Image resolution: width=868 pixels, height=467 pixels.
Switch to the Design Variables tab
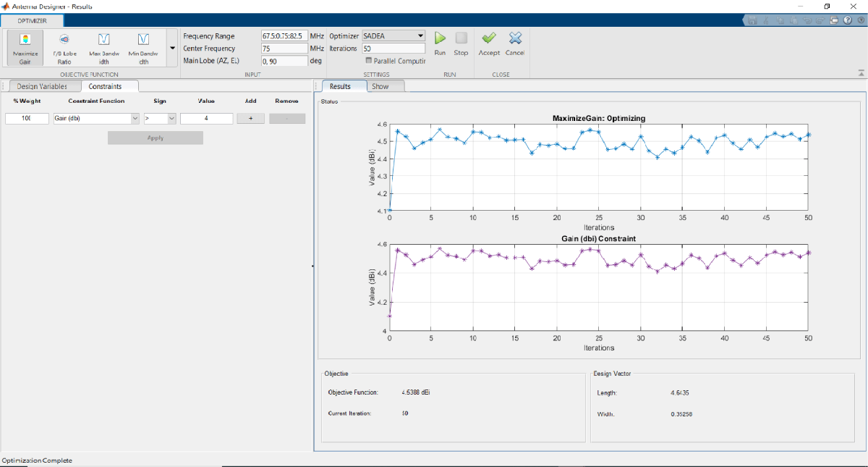(42, 86)
